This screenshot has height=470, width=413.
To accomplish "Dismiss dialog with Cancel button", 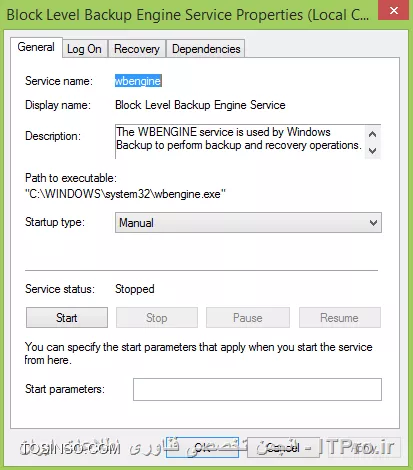I will (x=284, y=447).
